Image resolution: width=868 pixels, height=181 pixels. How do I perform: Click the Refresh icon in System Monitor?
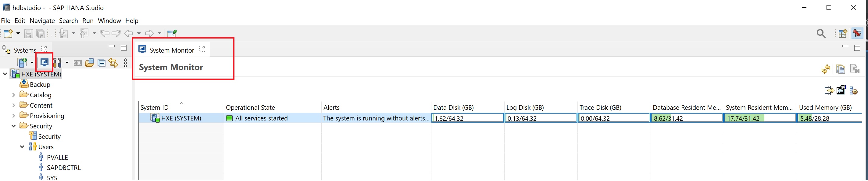point(826,69)
